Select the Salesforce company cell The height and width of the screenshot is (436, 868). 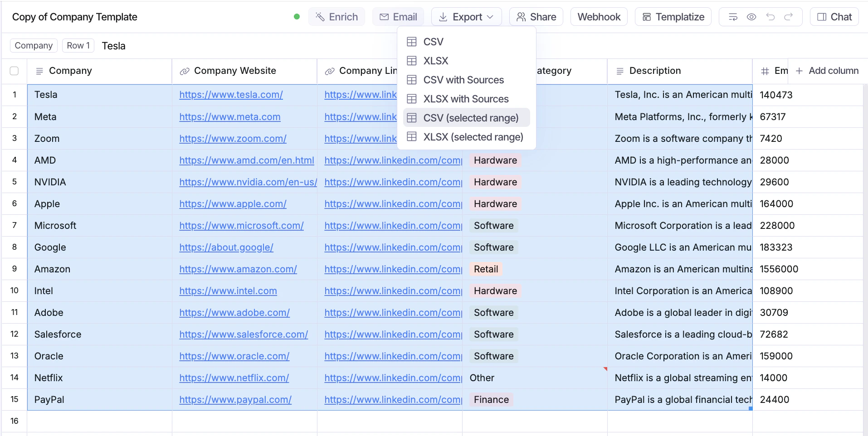[100, 334]
